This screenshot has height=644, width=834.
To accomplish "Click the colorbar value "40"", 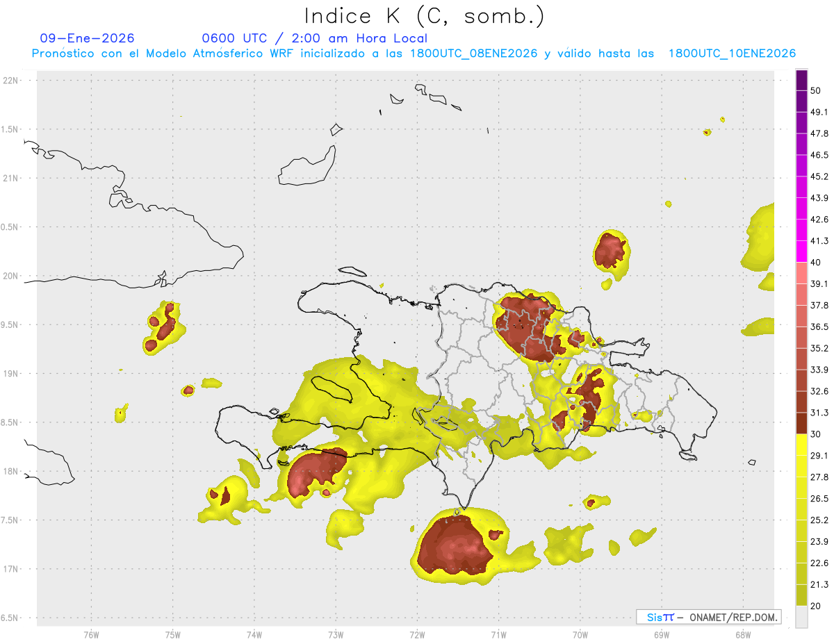I will (816, 262).
